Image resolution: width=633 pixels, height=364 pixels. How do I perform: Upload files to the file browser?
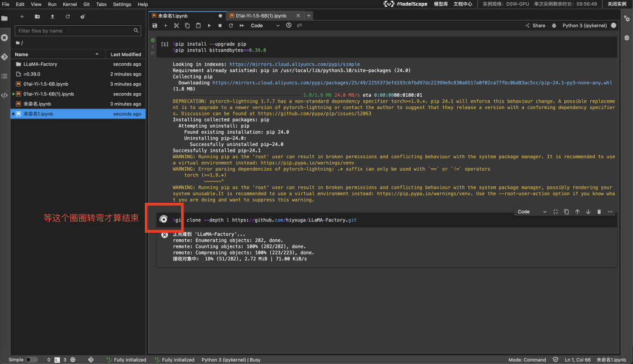tap(53, 16)
